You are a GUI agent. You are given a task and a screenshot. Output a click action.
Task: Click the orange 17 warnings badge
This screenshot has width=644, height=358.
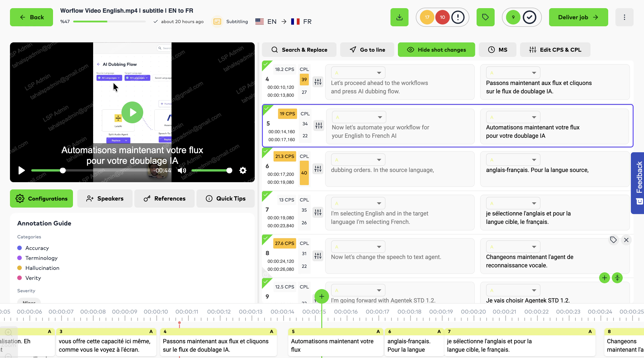click(x=427, y=17)
